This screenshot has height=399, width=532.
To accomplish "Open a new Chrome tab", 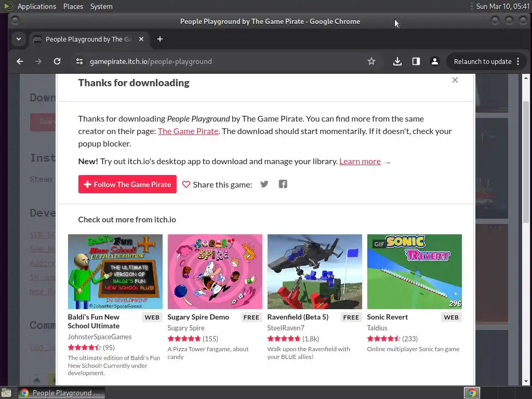I will [x=160, y=39].
